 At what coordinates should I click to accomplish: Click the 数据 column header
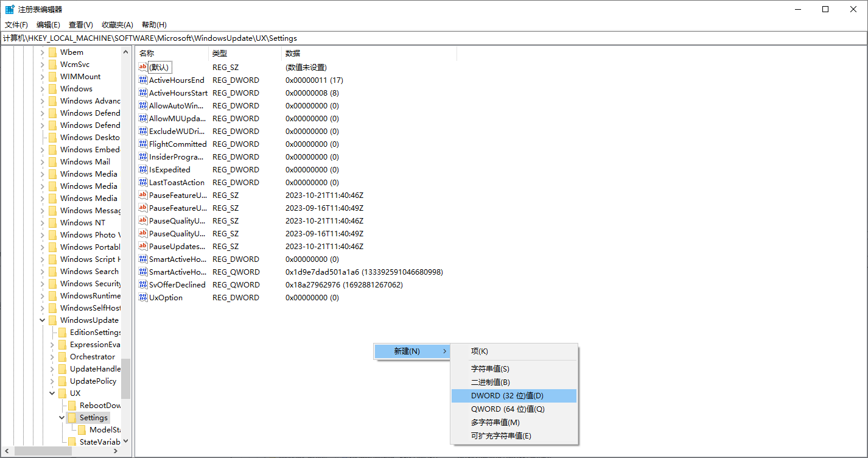pyautogui.click(x=369, y=54)
